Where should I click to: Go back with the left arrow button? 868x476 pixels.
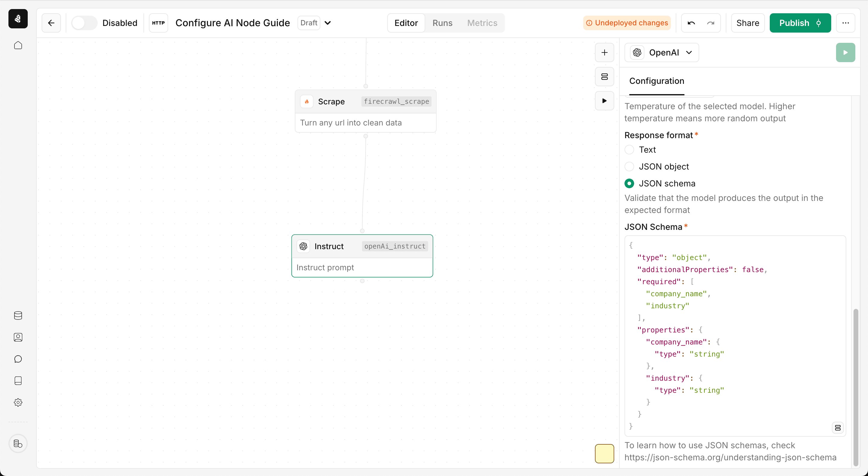[51, 23]
